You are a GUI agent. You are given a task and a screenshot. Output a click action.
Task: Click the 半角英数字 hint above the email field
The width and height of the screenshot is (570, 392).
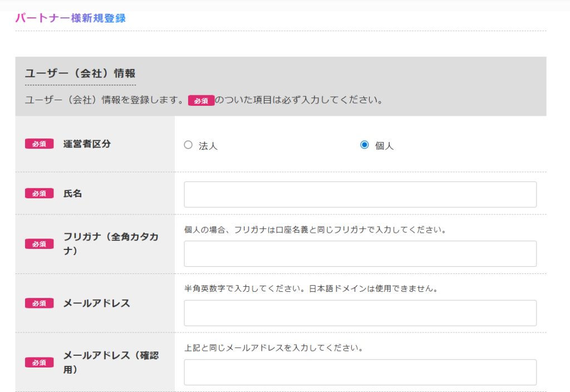click(x=312, y=289)
